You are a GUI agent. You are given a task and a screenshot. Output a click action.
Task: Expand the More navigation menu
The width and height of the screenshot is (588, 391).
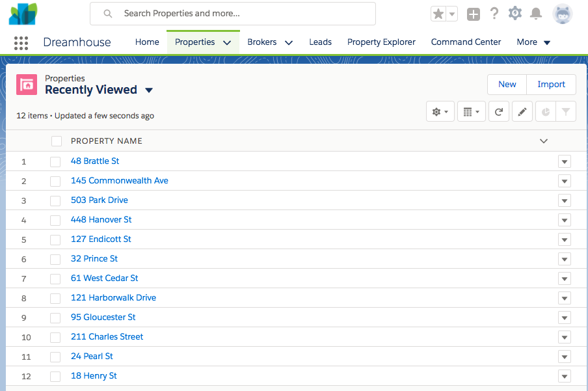[x=533, y=42]
